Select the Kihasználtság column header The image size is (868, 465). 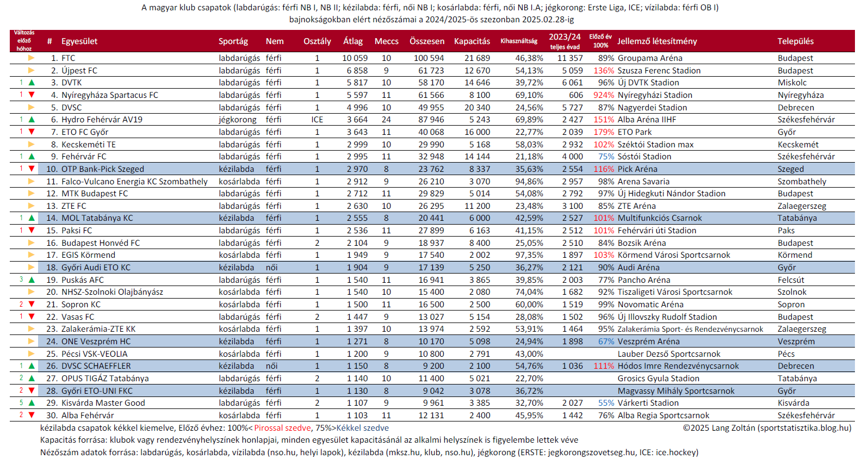[519, 41]
